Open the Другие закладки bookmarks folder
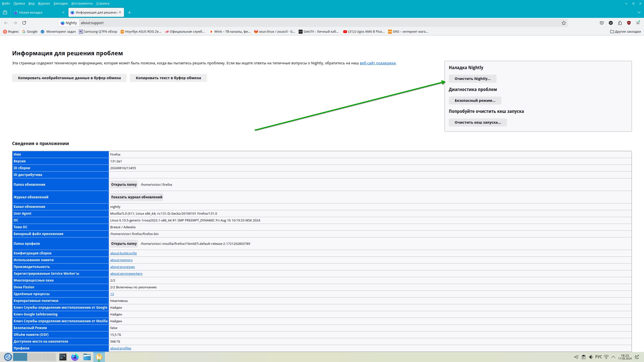This screenshot has height=362, width=644. pyautogui.click(x=625, y=31)
